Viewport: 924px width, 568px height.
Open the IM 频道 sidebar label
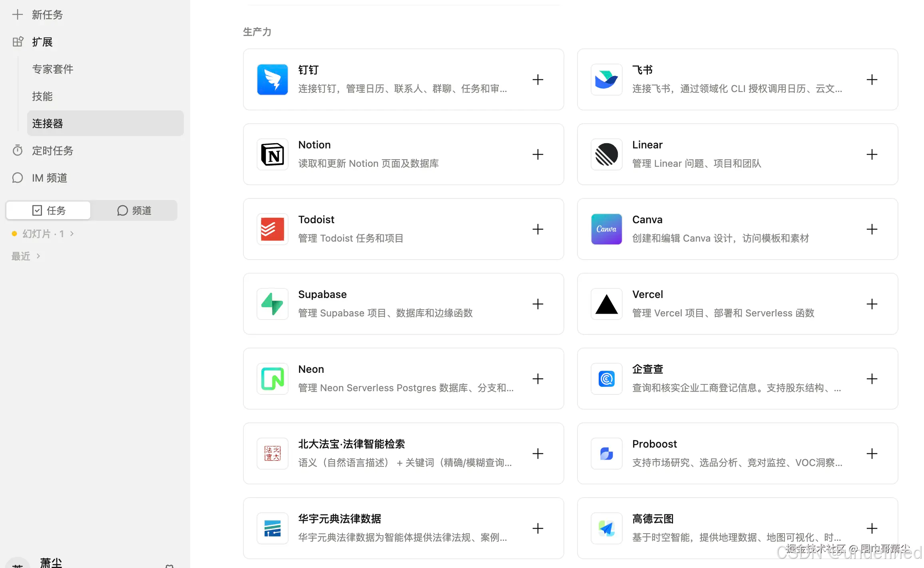50,178
